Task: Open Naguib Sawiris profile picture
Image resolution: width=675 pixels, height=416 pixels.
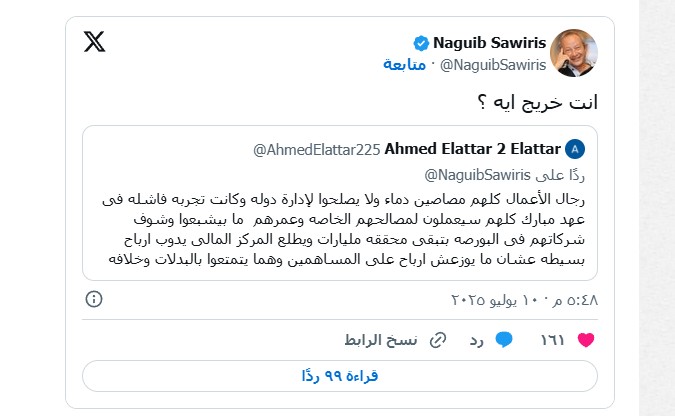Action: pos(574,53)
